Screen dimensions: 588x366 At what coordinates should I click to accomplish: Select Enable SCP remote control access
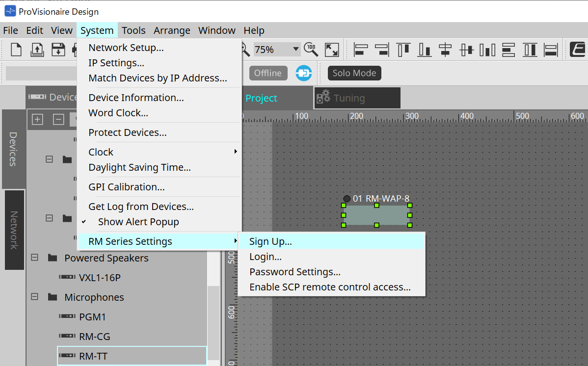(x=330, y=287)
